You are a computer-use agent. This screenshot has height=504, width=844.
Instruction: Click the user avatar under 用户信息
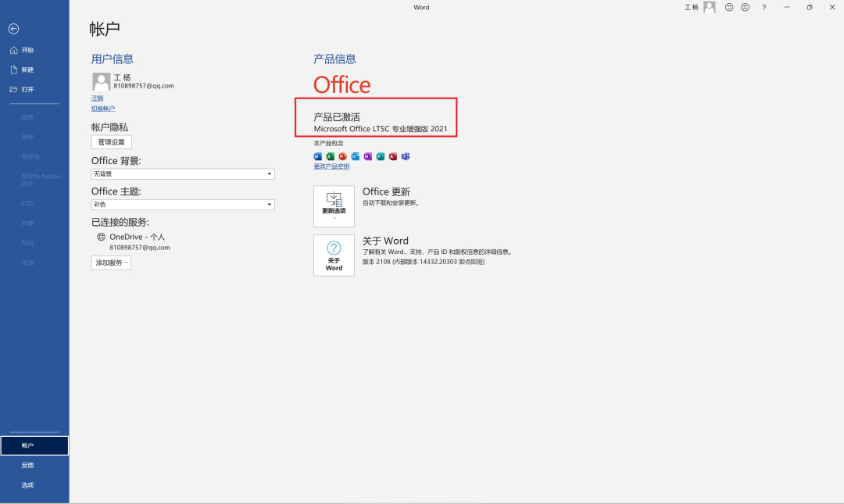click(x=101, y=82)
